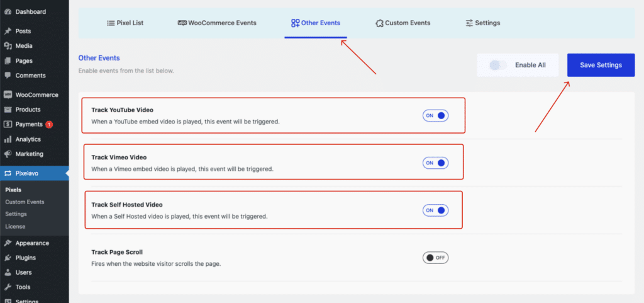Go to the Custom Events tab
Viewport: 644px width, 303px height.
[x=402, y=23]
